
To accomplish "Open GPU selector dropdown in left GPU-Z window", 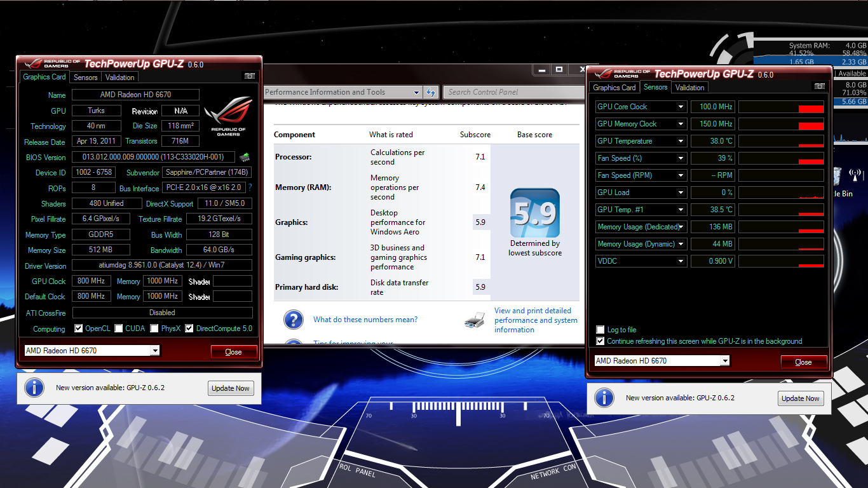I will click(155, 351).
